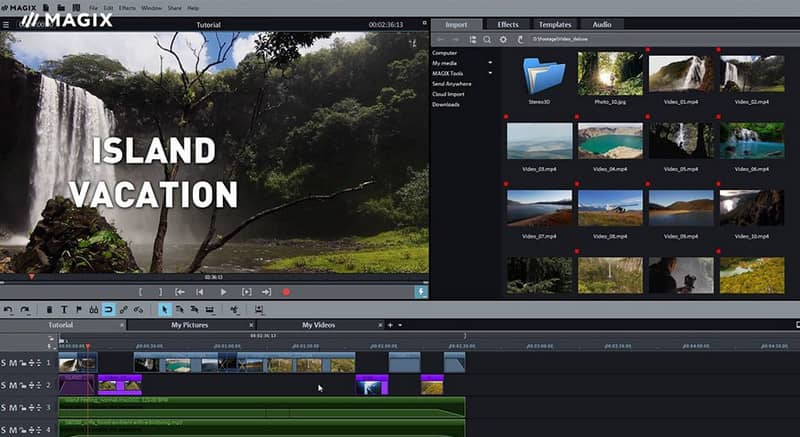Screen dimensions: 800x437
Task: Switch to the Effects tab in media pool
Action: [x=508, y=24]
